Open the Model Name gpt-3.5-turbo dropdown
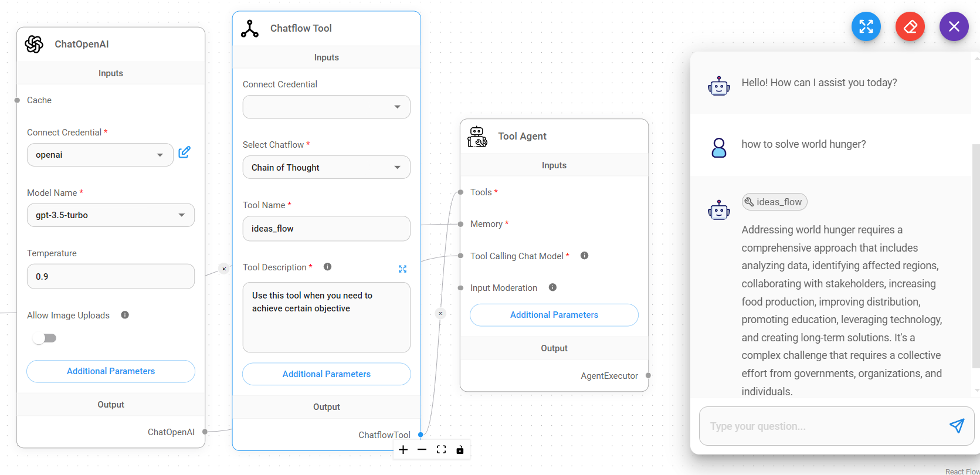The image size is (980, 475). [x=110, y=215]
